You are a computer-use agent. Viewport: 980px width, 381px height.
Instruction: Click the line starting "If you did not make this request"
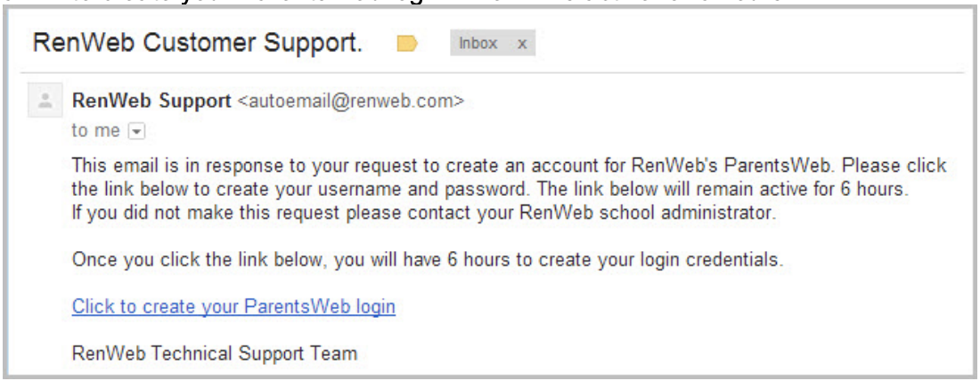tap(424, 213)
